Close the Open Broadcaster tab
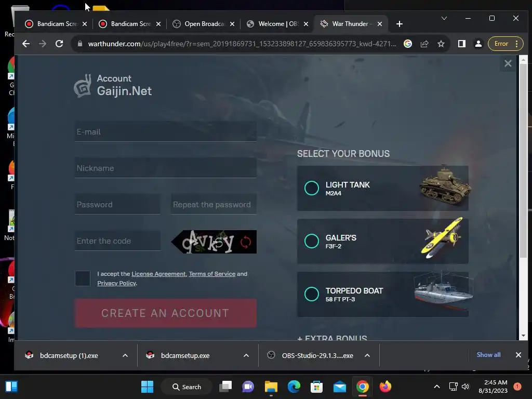Image resolution: width=532 pixels, height=399 pixels. (232, 24)
